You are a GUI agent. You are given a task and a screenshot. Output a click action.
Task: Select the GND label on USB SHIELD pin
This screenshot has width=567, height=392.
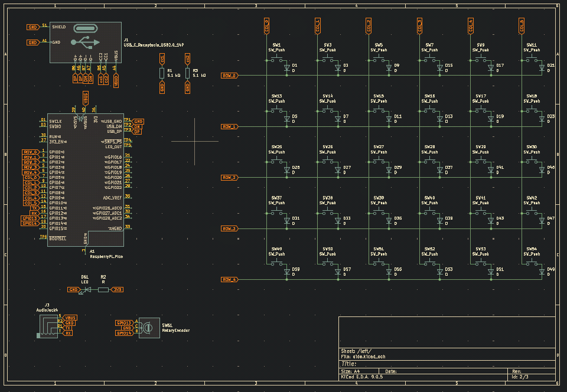pyautogui.click(x=33, y=27)
